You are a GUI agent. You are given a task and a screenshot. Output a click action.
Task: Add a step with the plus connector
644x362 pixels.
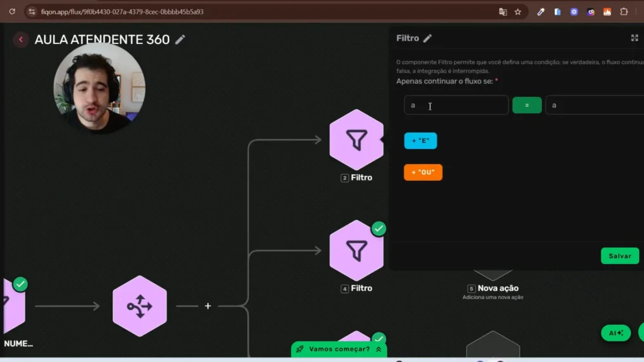pos(208,306)
